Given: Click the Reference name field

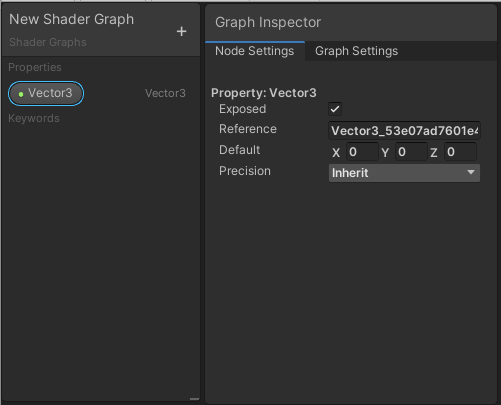Looking at the screenshot, I should click(x=404, y=130).
